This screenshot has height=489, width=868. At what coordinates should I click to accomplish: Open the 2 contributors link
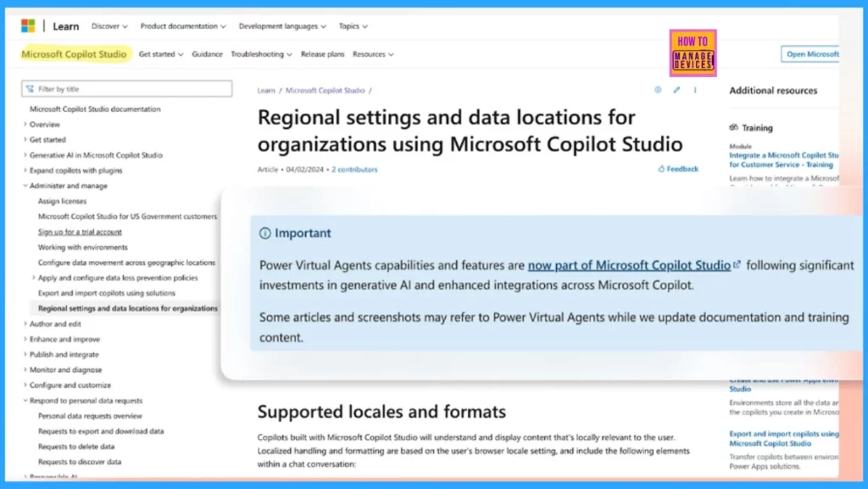(354, 169)
